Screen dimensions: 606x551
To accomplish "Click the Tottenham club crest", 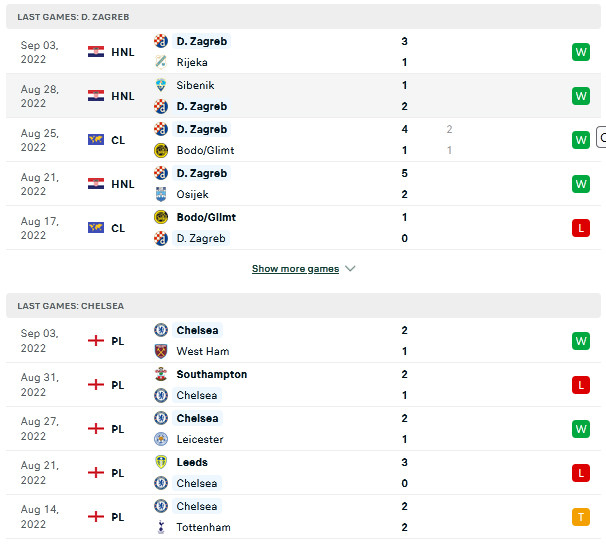I will [161, 527].
